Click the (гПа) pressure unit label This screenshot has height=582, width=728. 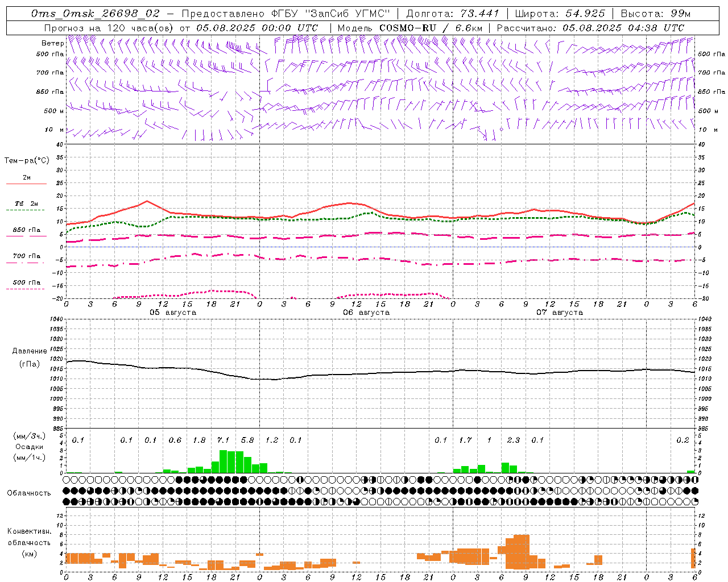click(x=30, y=364)
